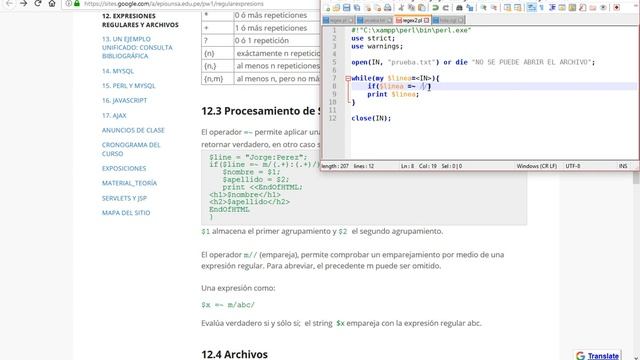This screenshot has width=640, height=360.
Task: Start macro recording with red record icon
Action: point(616,8)
